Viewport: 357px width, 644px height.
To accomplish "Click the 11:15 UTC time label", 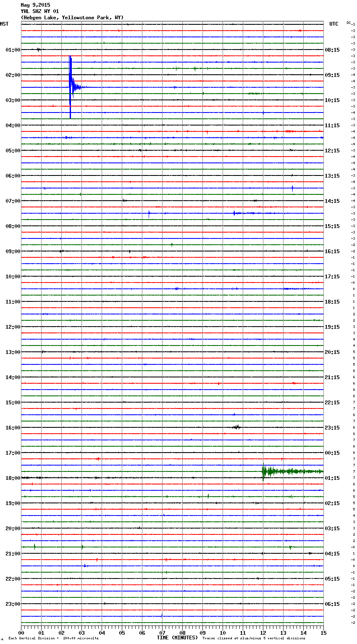I will (x=332, y=126).
